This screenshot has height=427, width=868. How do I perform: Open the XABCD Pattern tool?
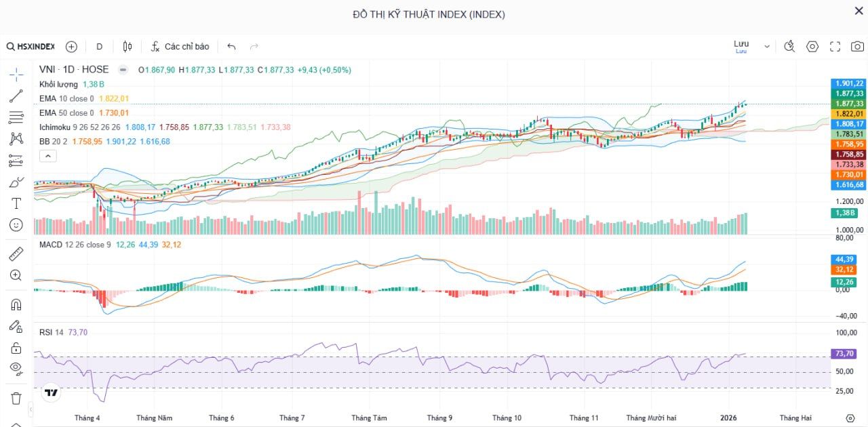[15, 139]
